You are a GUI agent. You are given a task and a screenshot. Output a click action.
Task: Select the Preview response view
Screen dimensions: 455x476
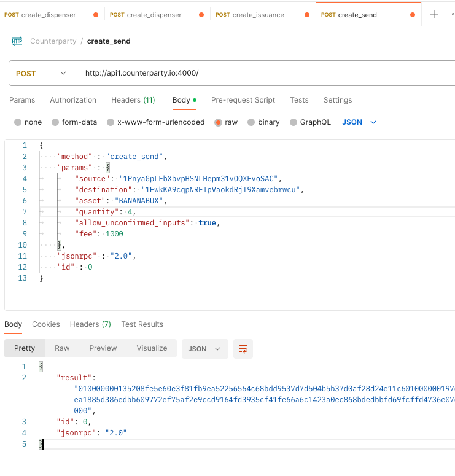click(x=103, y=348)
